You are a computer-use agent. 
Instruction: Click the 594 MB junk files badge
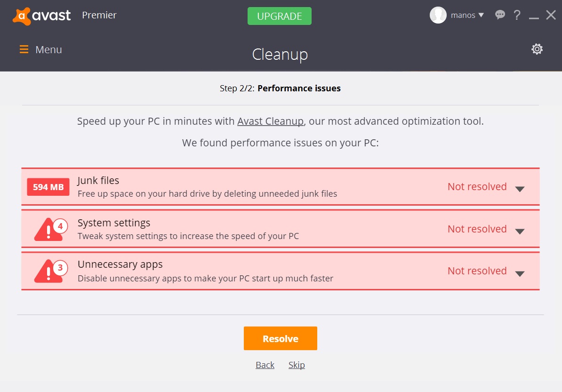point(48,187)
